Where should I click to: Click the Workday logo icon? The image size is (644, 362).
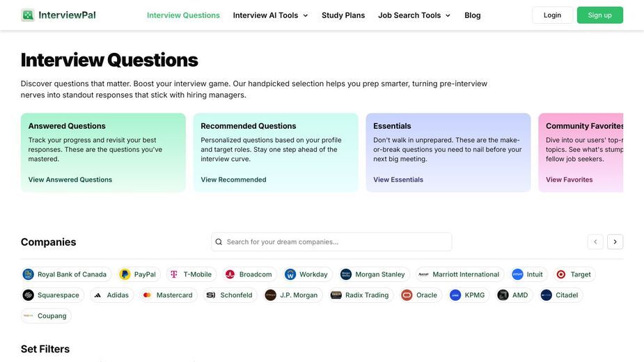pos(290,274)
